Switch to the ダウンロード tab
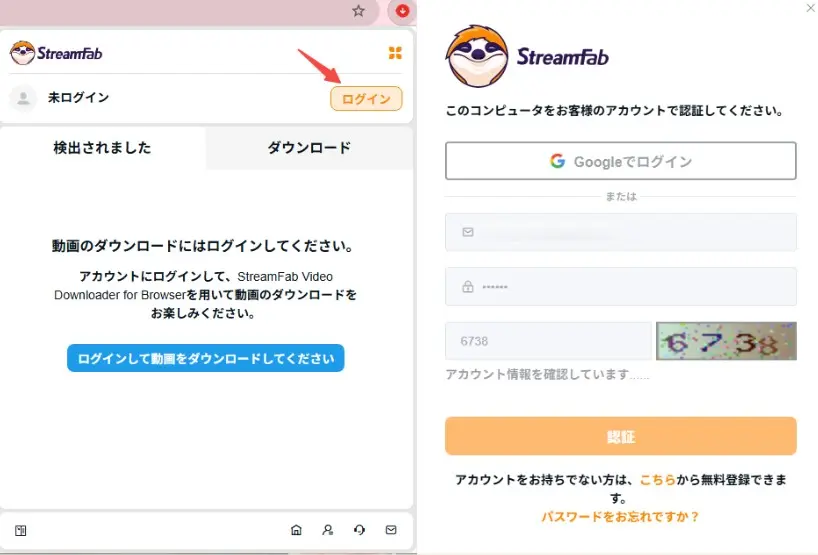 pyautogui.click(x=309, y=148)
